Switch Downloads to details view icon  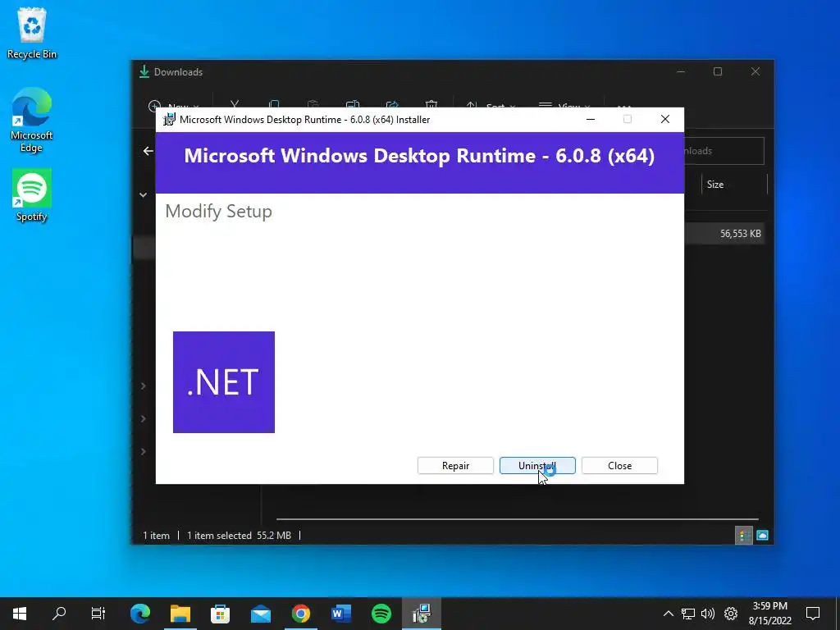pyautogui.click(x=743, y=535)
